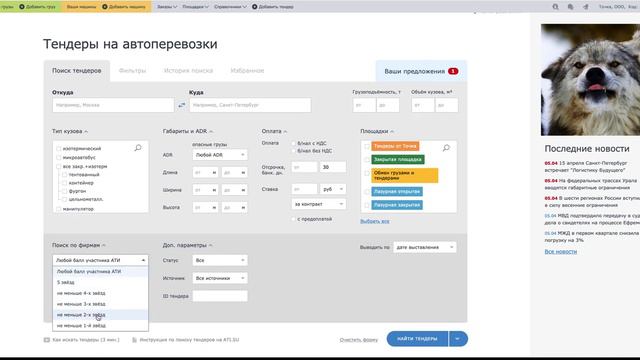The height and width of the screenshot is (360, 640).
Task: Check the "микроавтобус" body type
Action: tap(58, 158)
